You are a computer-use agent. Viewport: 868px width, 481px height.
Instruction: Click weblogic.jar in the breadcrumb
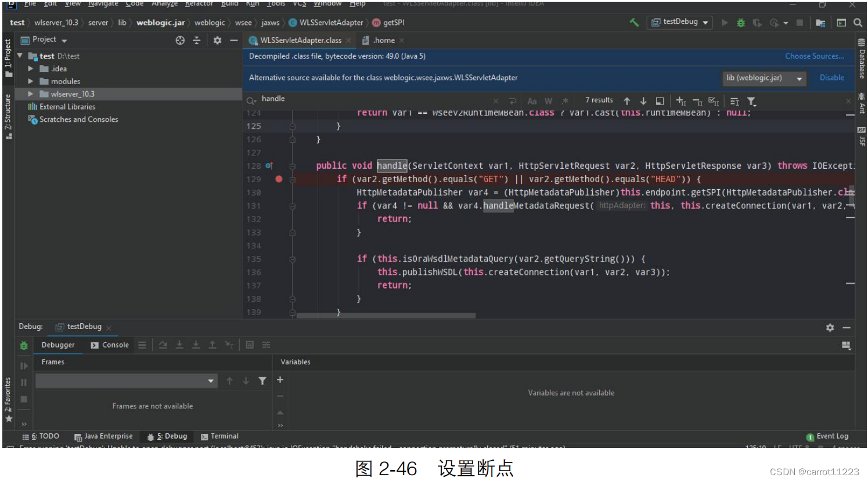160,23
